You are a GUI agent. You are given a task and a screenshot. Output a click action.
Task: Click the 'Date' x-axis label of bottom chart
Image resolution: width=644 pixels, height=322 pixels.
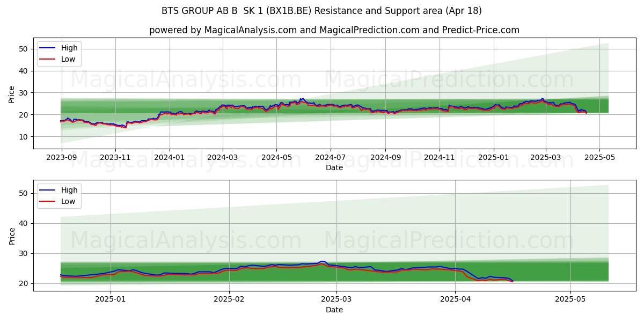(x=334, y=310)
